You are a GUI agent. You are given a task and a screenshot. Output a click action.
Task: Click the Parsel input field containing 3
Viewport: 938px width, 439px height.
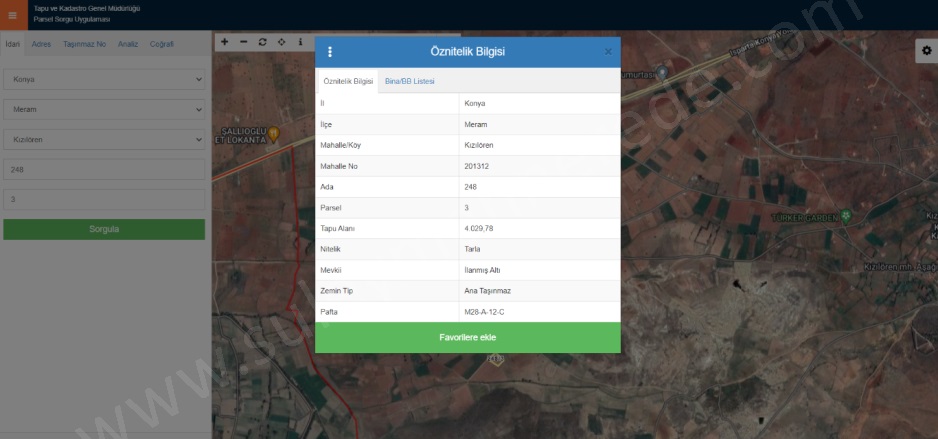point(104,200)
